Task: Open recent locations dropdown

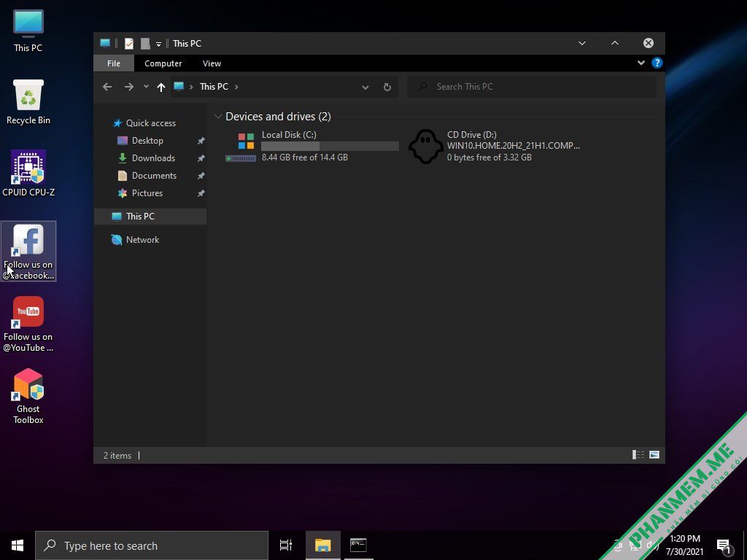Action: 146,87
